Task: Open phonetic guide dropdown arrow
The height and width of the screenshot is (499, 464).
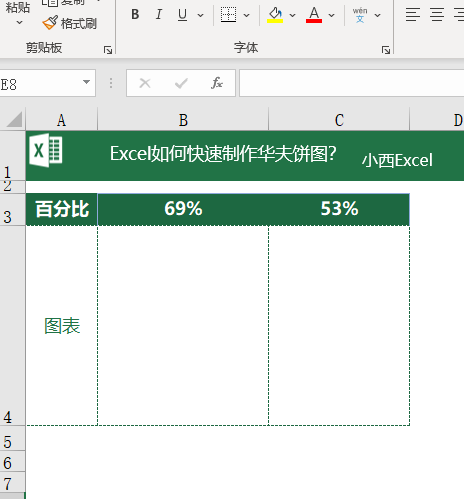Action: coord(377,15)
